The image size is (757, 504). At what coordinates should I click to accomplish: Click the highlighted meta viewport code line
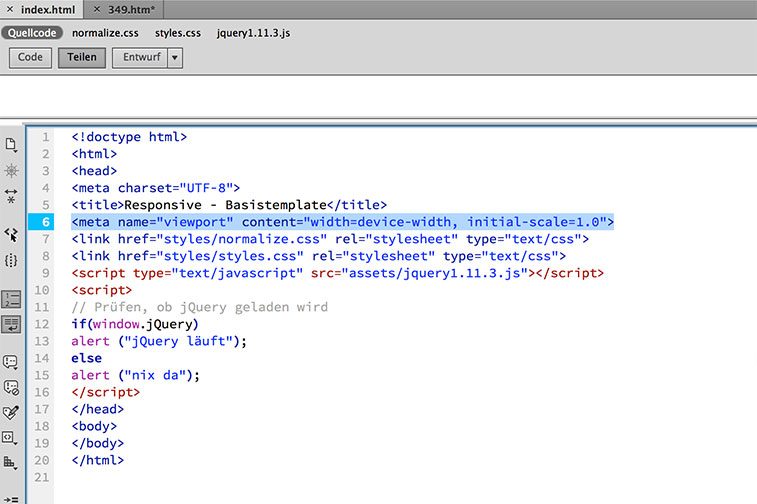342,222
